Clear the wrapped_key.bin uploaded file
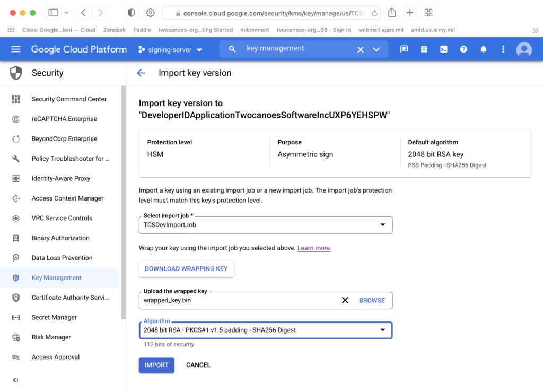 [345, 300]
